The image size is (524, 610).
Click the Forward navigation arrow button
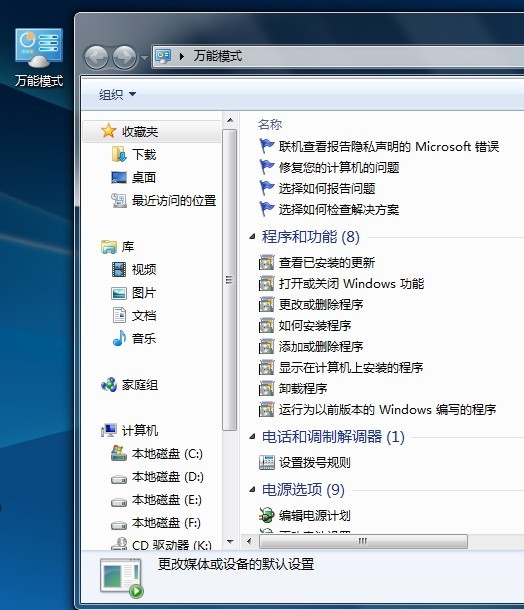[124, 58]
